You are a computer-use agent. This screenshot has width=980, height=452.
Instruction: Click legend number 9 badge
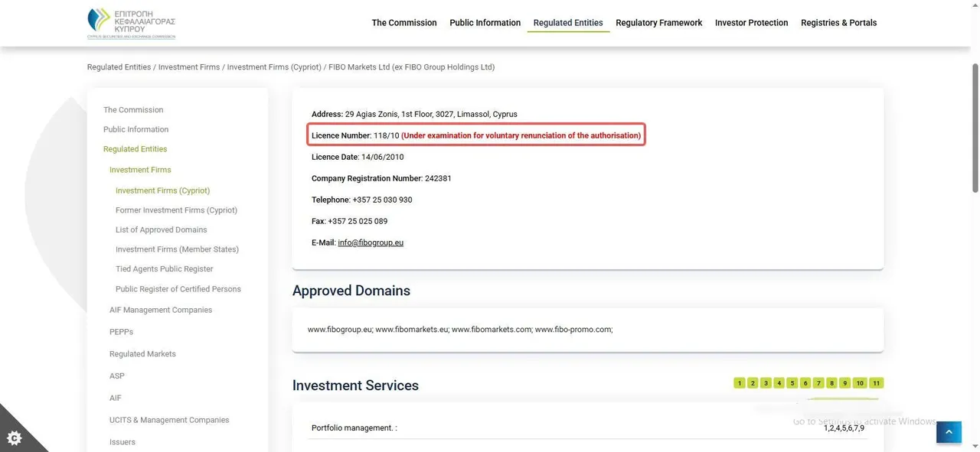coord(844,383)
